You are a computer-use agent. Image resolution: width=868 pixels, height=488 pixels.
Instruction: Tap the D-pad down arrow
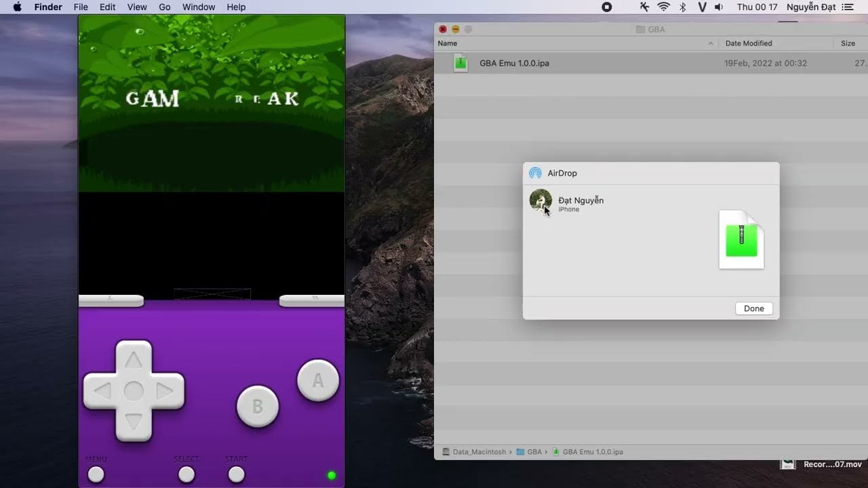(x=134, y=423)
